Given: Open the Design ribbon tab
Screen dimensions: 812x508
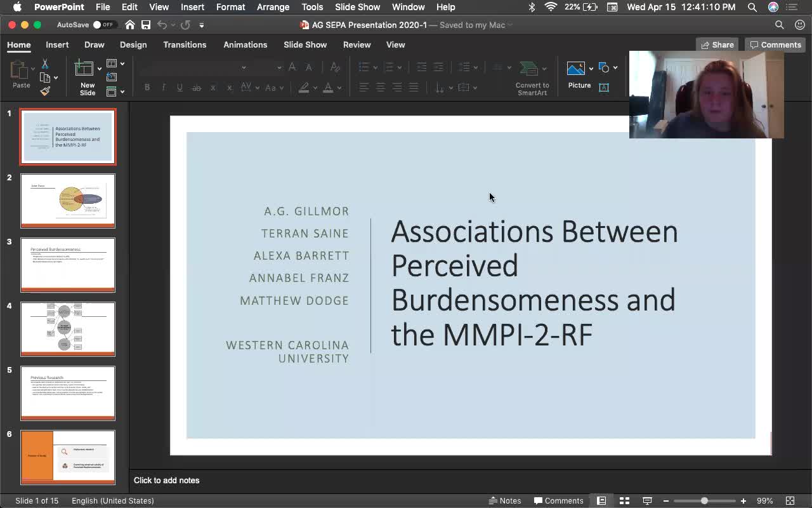Looking at the screenshot, I should click(x=133, y=44).
